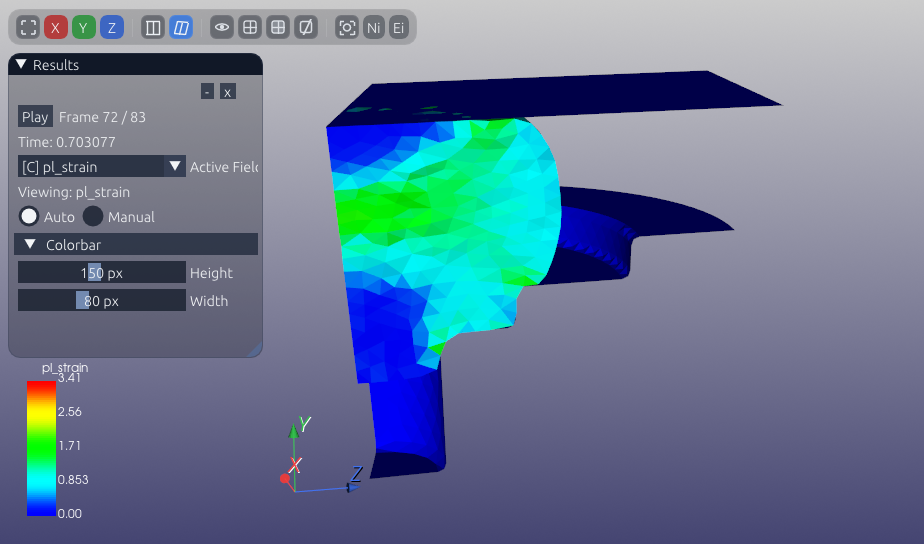Click the screenshot capture icon

coord(346,27)
